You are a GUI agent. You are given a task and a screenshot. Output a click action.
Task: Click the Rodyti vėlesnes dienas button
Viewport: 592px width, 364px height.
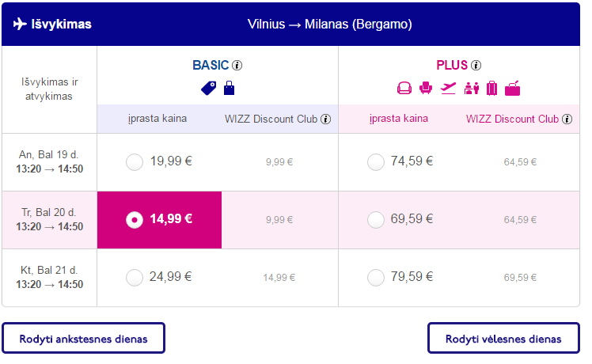[x=503, y=339]
